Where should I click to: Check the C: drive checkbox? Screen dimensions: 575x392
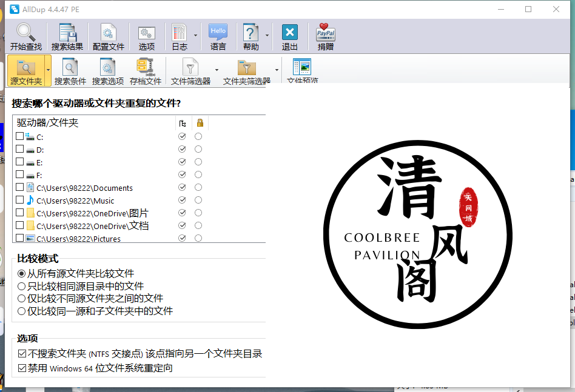pyautogui.click(x=20, y=136)
